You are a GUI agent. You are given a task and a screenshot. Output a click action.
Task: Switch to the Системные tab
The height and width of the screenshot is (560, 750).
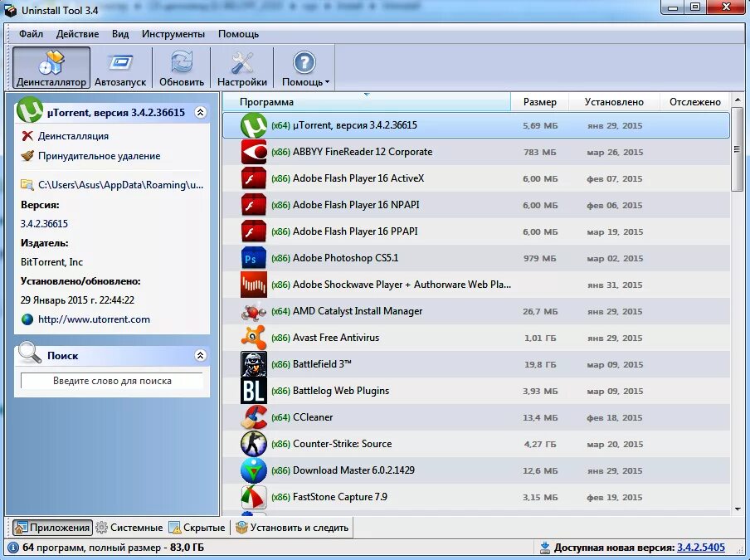[129, 528]
